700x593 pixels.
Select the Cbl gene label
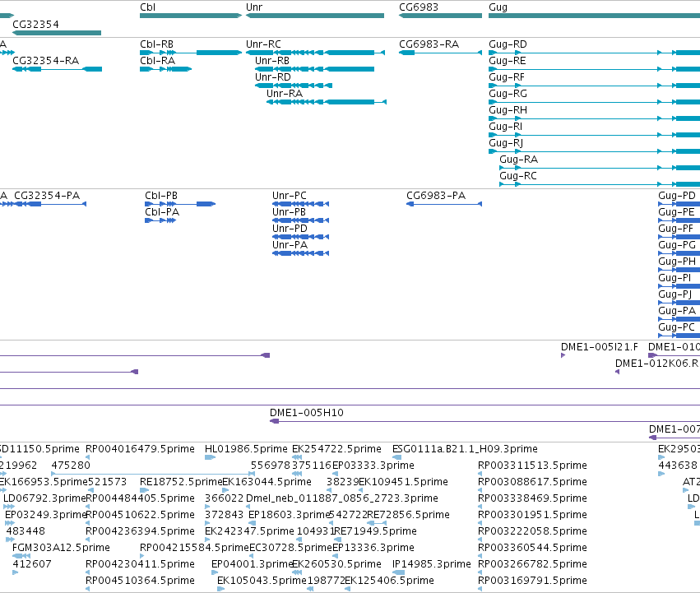pos(148,7)
